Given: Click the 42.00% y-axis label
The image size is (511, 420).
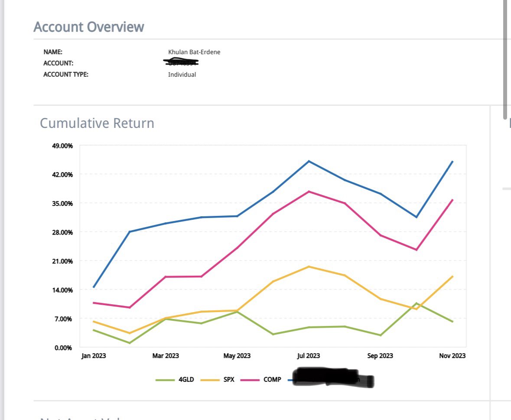Looking at the screenshot, I should (x=62, y=175).
